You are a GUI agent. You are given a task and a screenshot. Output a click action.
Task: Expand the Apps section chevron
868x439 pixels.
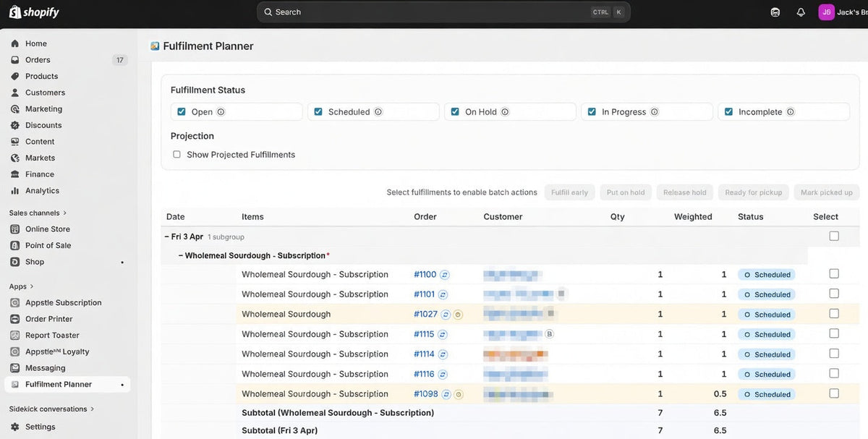(31, 286)
